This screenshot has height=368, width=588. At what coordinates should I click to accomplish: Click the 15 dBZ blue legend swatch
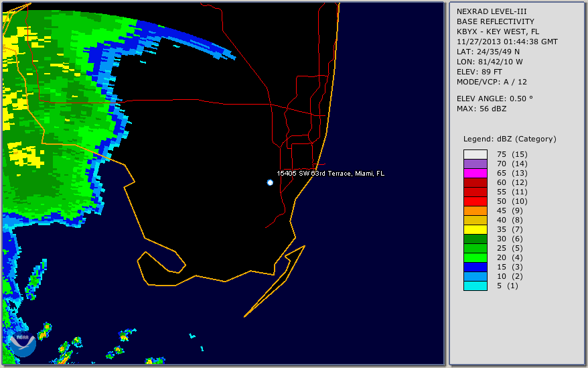475,267
